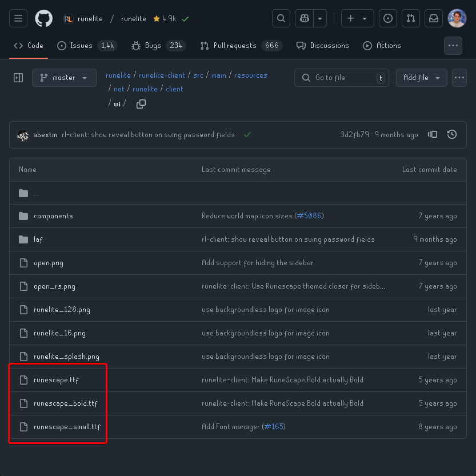Copy the file path to clipboard
The image size is (476, 476).
click(141, 103)
